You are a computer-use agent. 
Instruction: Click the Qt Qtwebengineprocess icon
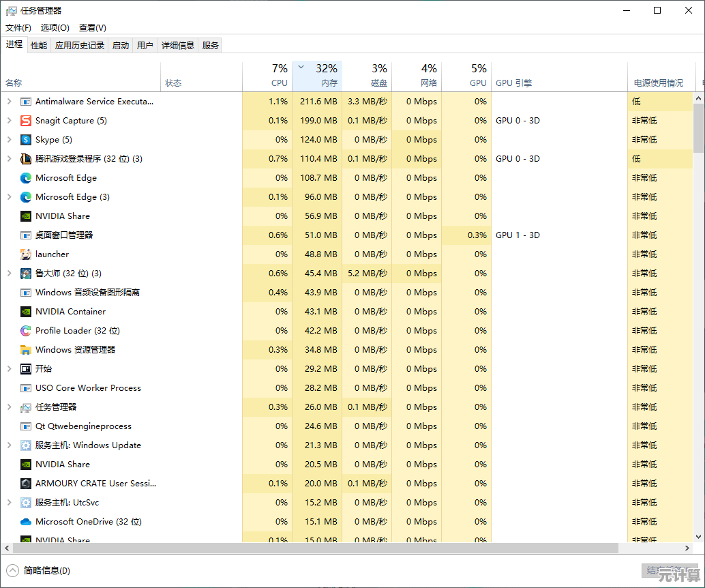tap(26, 426)
